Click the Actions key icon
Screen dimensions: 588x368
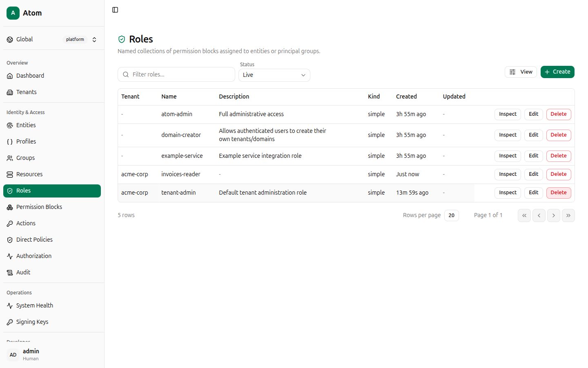click(10, 224)
